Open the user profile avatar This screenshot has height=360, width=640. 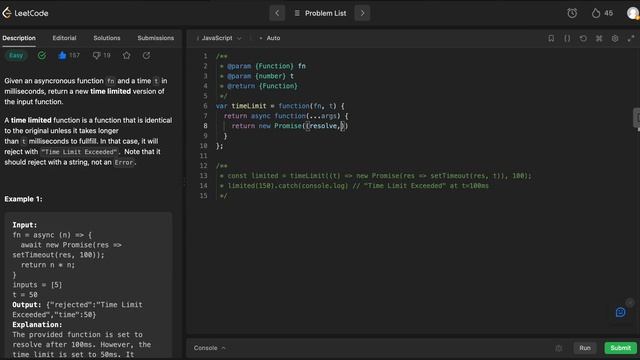click(x=633, y=13)
